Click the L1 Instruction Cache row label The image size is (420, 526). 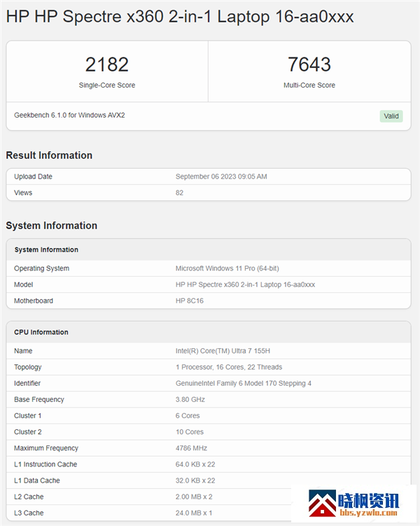click(45, 464)
